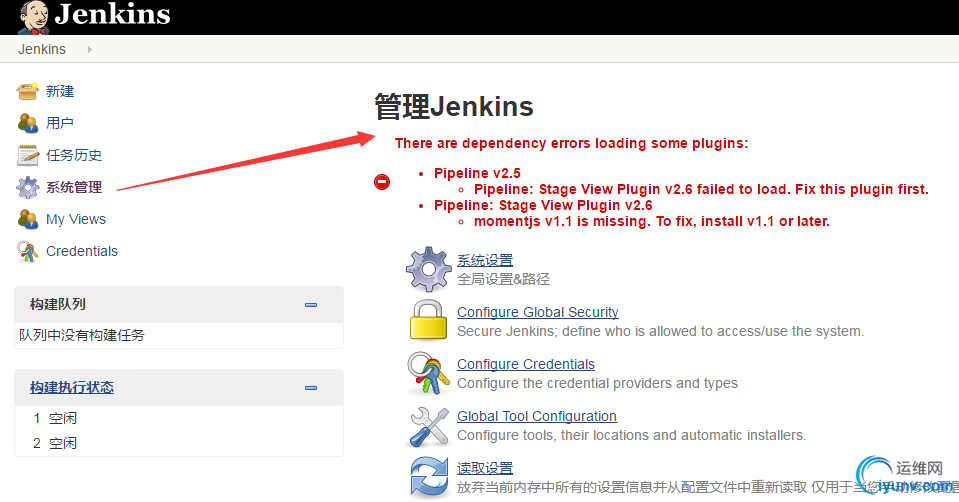Click 'There are dependency errors' heading text
The height and width of the screenshot is (502, 959).
571,143
